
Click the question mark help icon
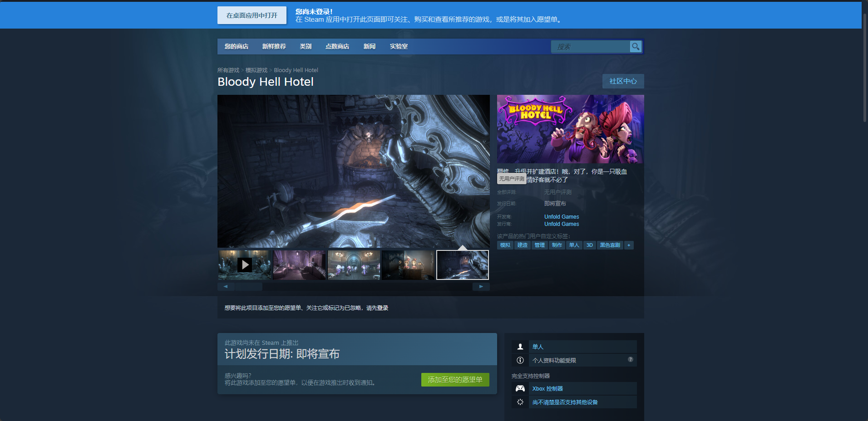coord(631,359)
